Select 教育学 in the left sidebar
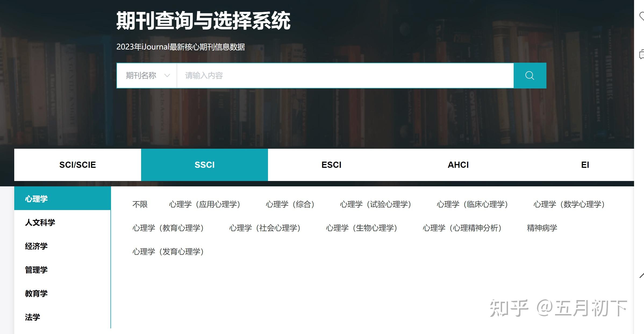 click(x=37, y=293)
